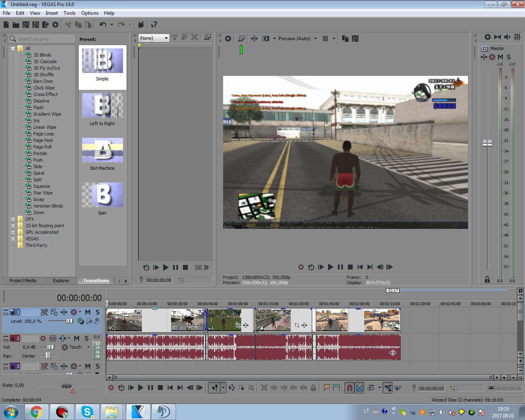525x420 pixels.
Task: Click the Split Screen View icon in preview
Action: point(266,39)
